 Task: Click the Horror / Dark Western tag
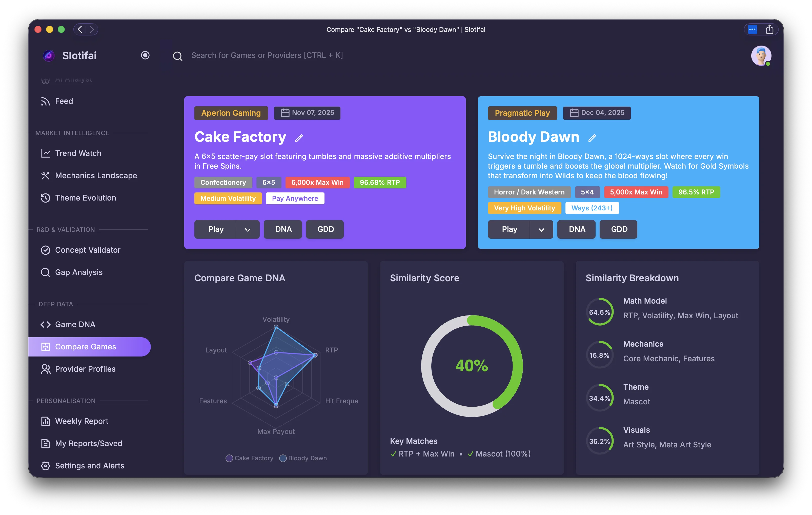[x=529, y=192]
